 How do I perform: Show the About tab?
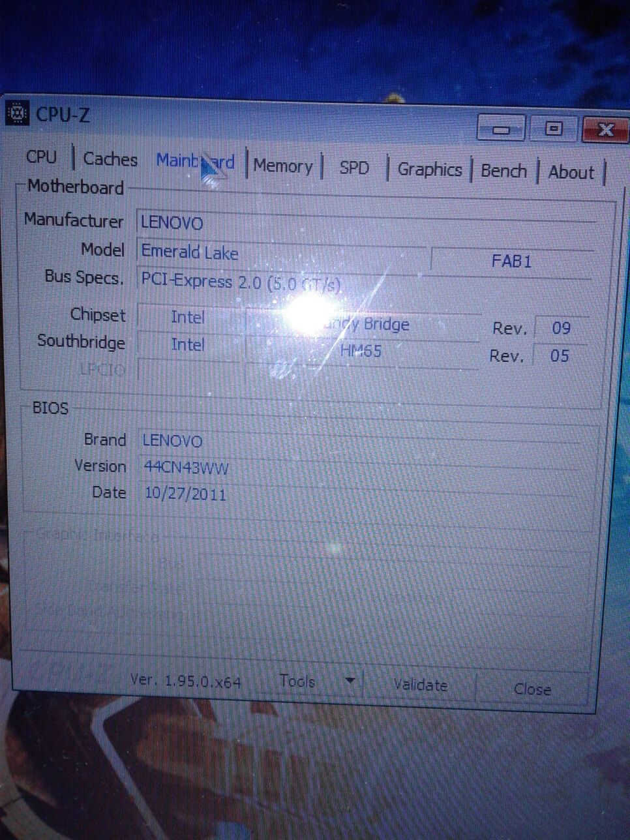pyautogui.click(x=571, y=173)
